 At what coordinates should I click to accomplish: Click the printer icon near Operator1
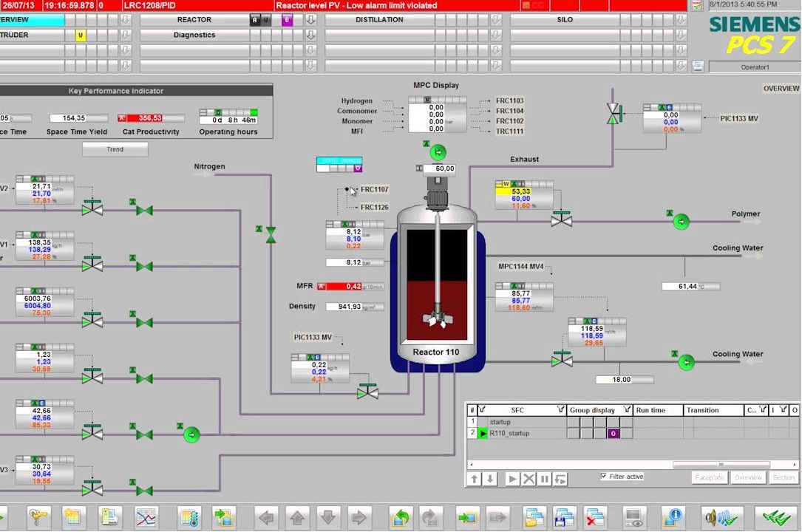pyautogui.click(x=697, y=66)
